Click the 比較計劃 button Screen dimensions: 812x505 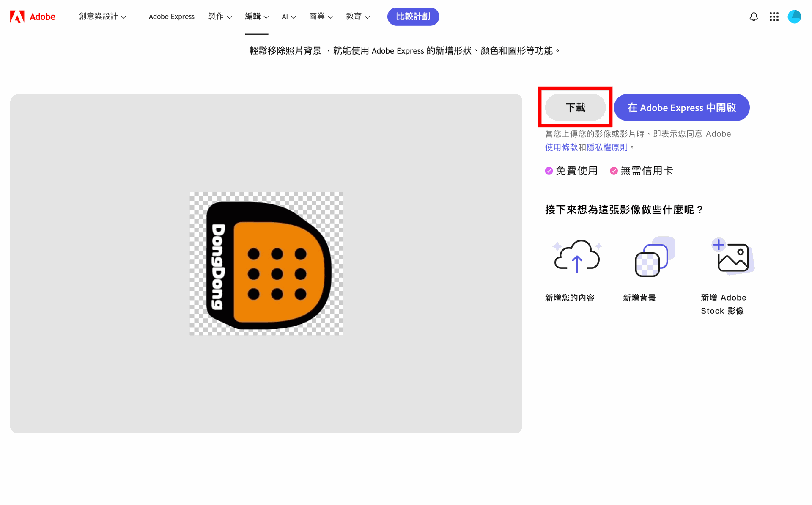pos(413,17)
